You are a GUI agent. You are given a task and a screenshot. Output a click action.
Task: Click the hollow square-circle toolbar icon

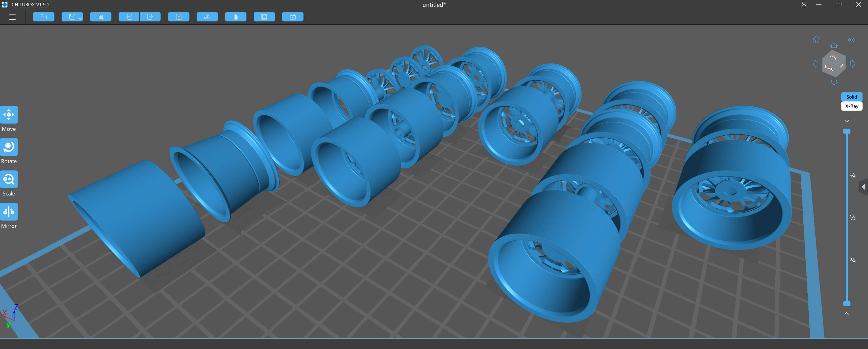pyautogui.click(x=264, y=17)
